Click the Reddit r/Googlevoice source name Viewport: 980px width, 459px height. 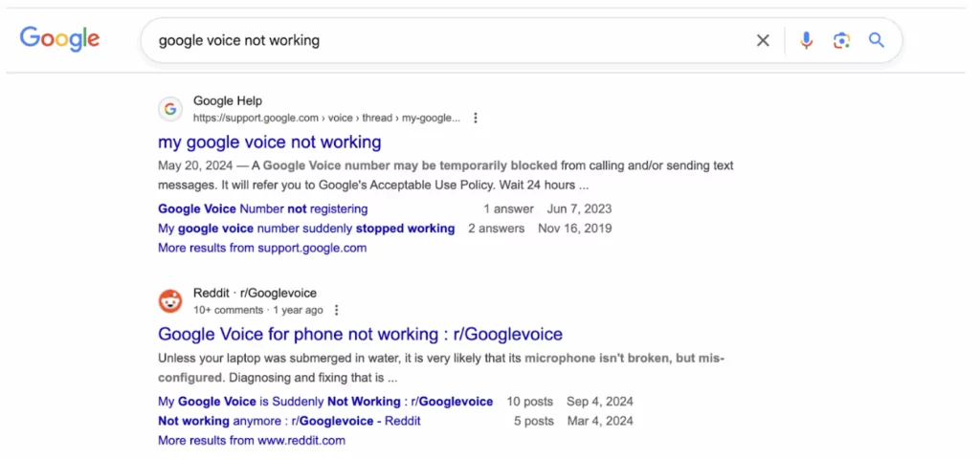[x=255, y=293]
